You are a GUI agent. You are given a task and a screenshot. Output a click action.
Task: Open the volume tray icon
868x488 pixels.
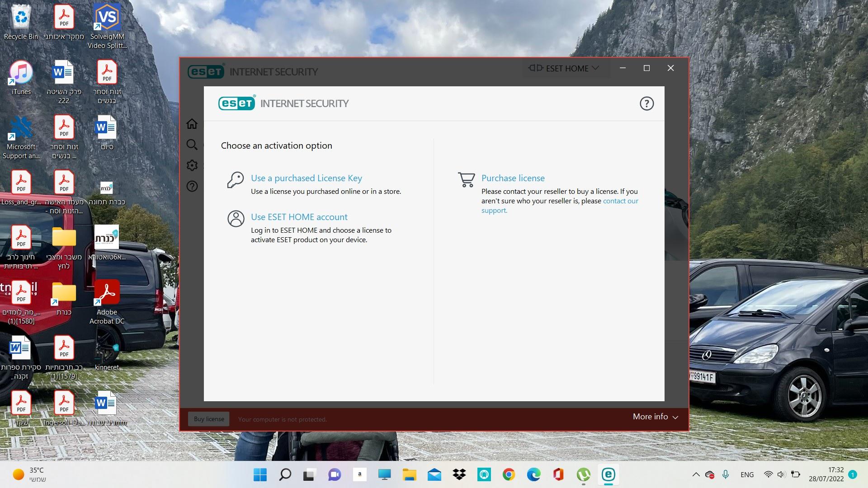[781, 474]
